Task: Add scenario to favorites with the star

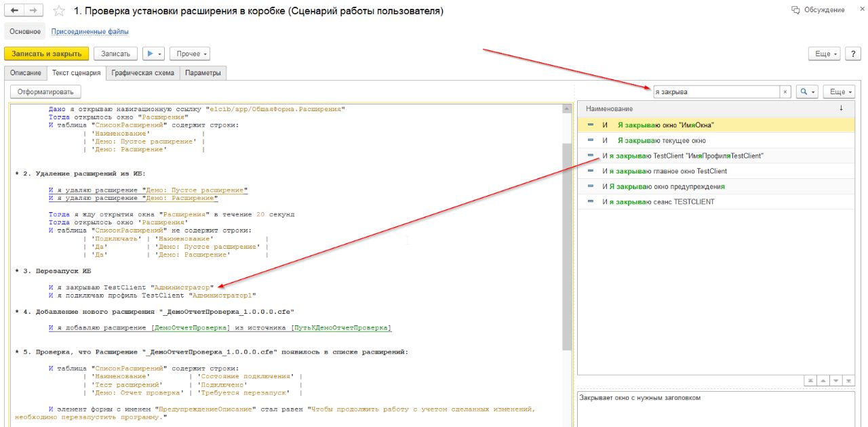Action: 60,12
